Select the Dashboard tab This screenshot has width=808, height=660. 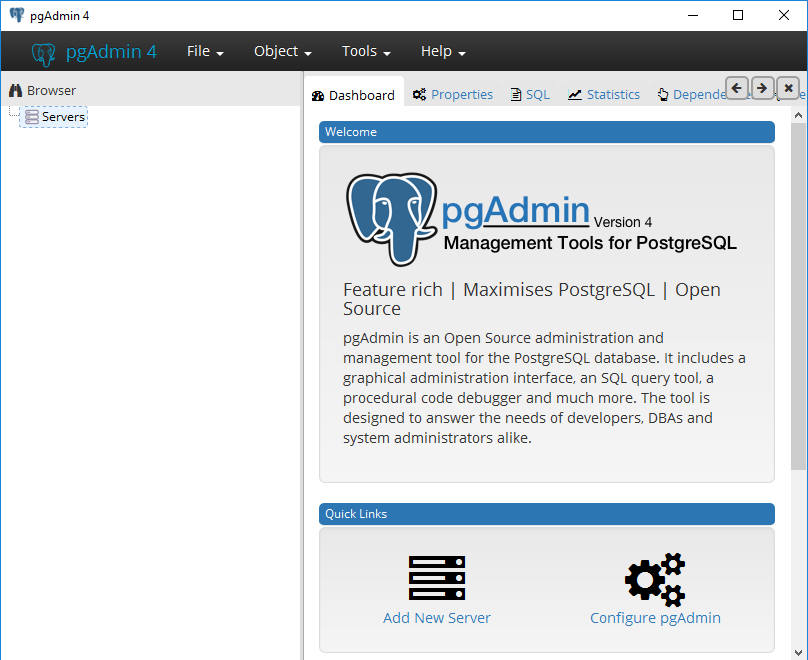click(353, 96)
